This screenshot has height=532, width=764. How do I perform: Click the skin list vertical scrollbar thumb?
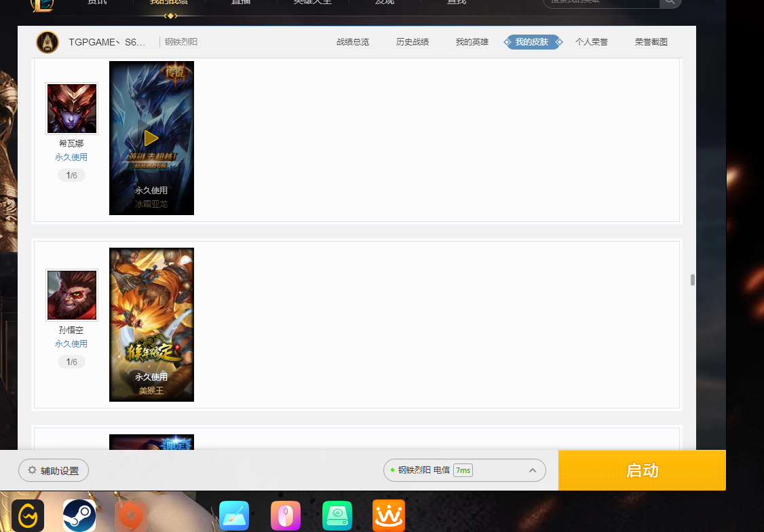point(692,280)
